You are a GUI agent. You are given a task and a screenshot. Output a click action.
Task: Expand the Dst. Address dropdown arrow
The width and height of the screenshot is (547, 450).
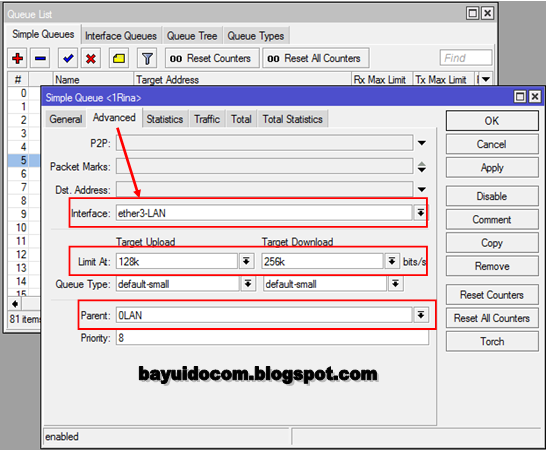coord(422,189)
